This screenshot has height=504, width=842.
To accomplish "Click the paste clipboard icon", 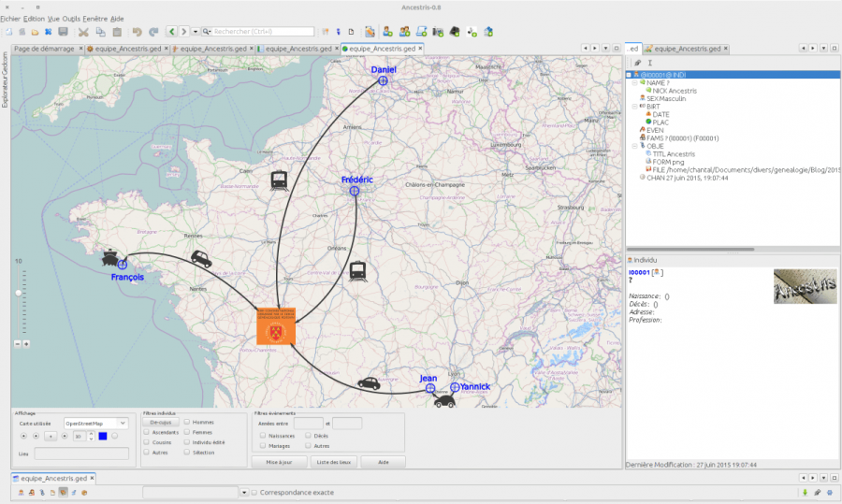I will click(x=117, y=32).
